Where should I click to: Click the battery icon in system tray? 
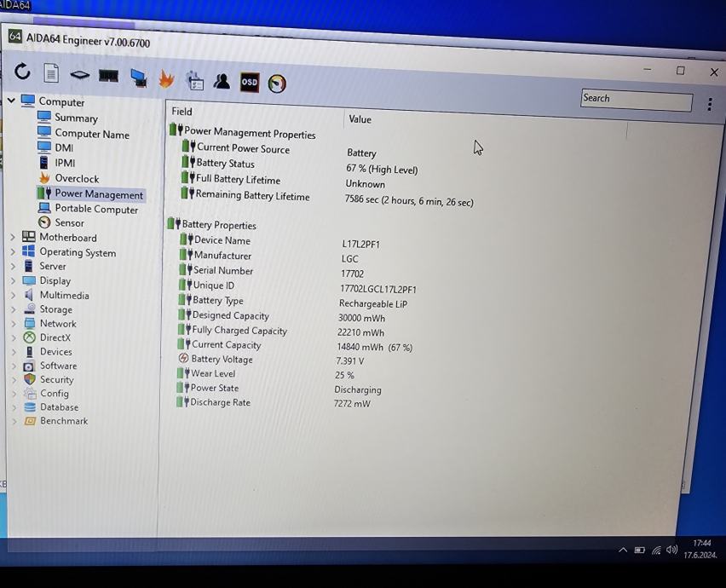(x=639, y=550)
